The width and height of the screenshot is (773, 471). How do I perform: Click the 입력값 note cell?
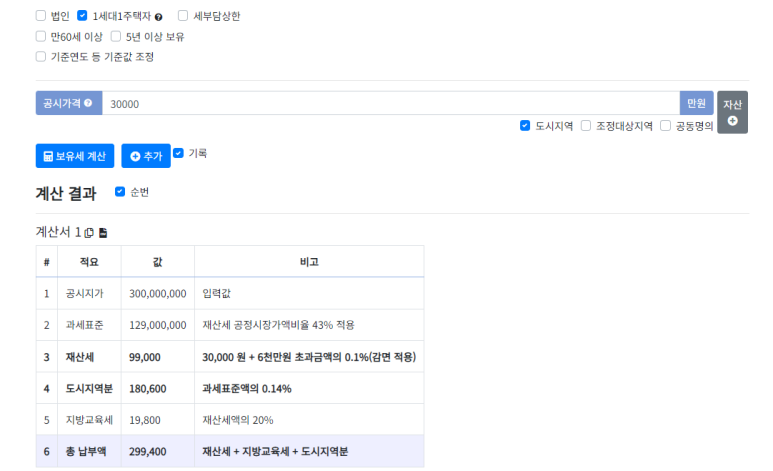309,293
